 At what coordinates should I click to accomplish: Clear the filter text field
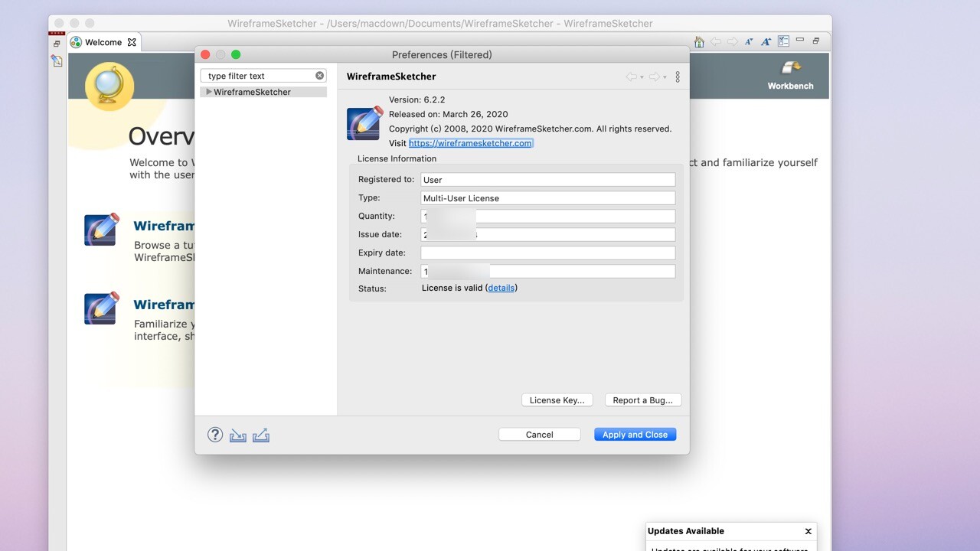(320, 76)
